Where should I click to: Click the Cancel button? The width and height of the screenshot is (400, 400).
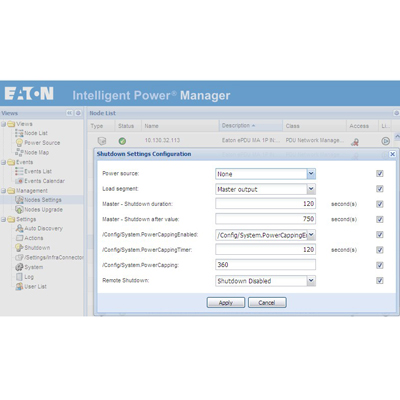click(267, 303)
